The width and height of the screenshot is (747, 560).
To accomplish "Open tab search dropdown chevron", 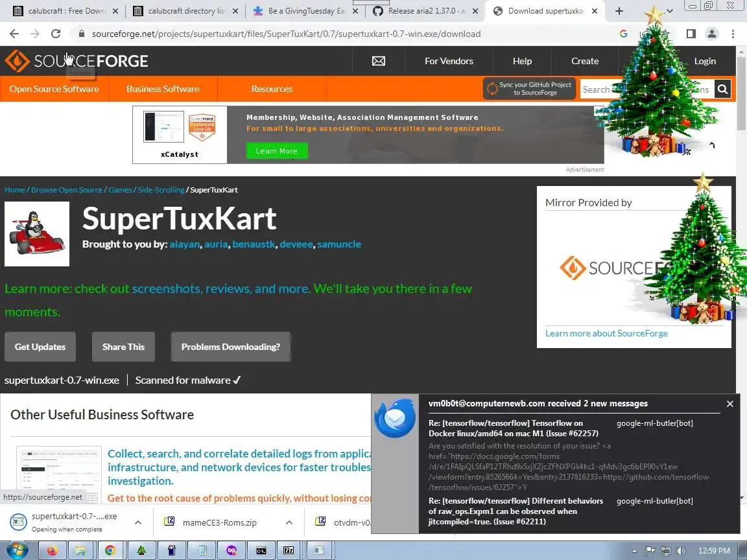I will click(669, 11).
